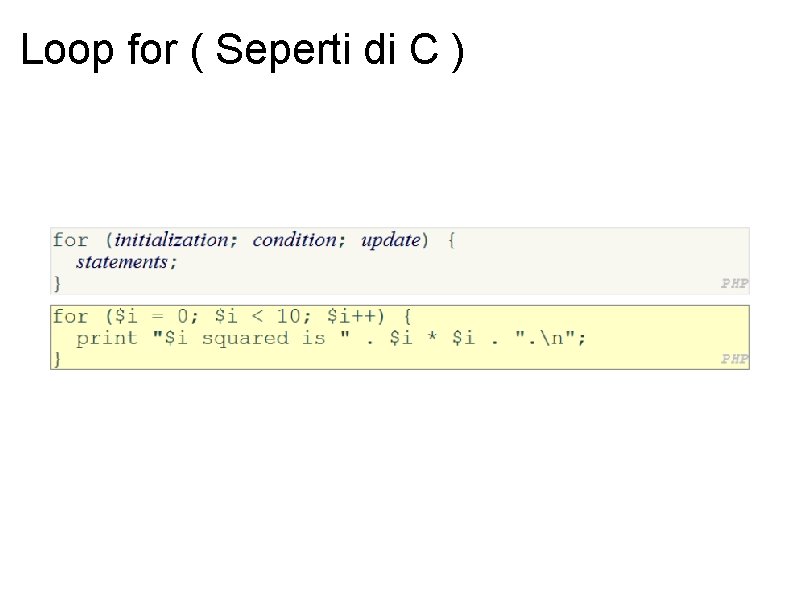Click the 'for' keyword in the yellow block
Image resolution: width=800 pixels, height=600 pixels.
pyautogui.click(x=70, y=317)
